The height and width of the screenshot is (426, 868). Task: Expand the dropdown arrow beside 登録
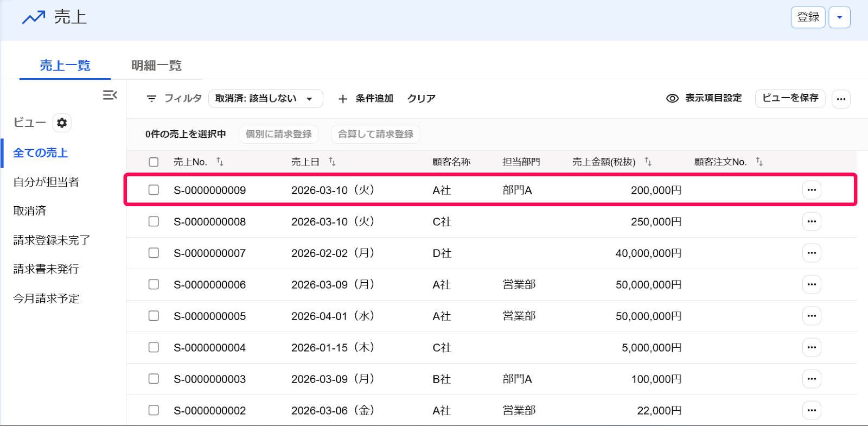[x=840, y=17]
